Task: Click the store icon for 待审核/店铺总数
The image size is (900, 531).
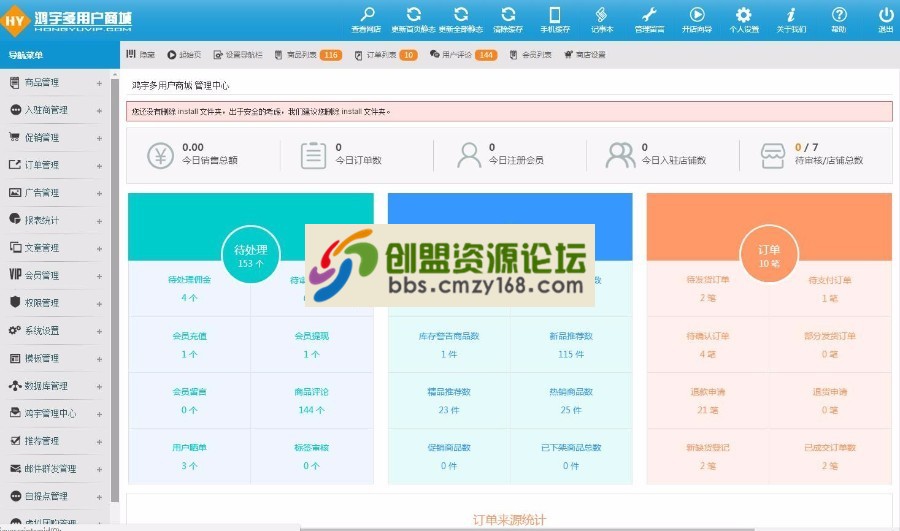Action: (x=773, y=156)
